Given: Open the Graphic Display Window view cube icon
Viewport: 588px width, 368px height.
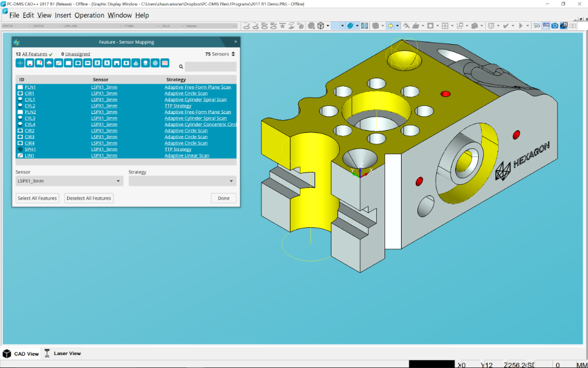Looking at the screenshot, I should pyautogui.click(x=320, y=25).
